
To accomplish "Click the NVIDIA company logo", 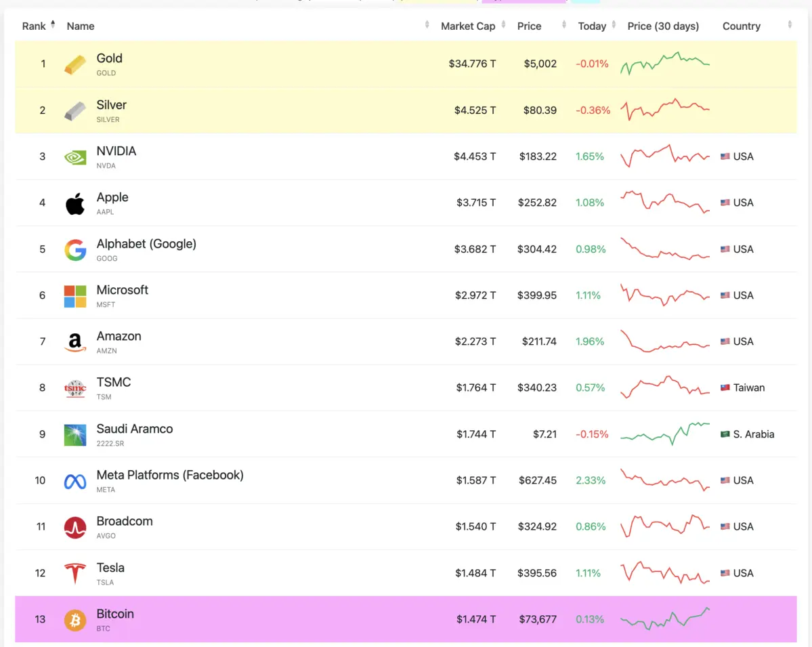I will pos(74,156).
